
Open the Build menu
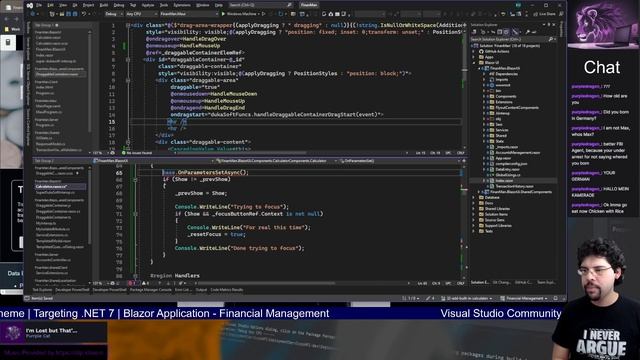coord(104,5)
